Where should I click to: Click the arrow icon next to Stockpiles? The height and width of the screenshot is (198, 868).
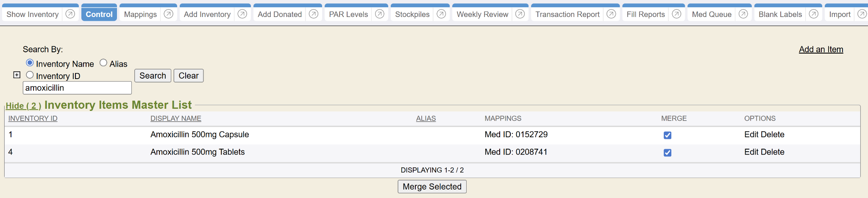[441, 14]
